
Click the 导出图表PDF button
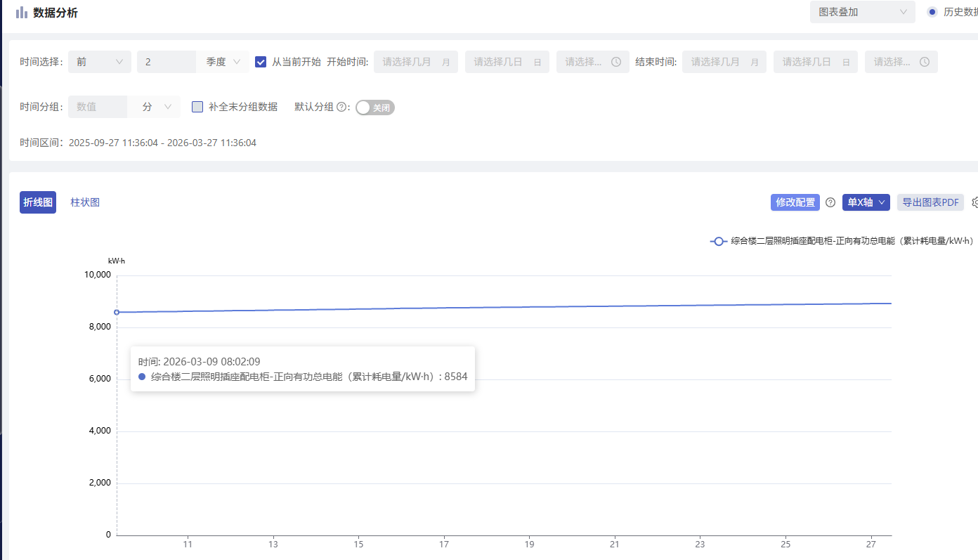[930, 202]
